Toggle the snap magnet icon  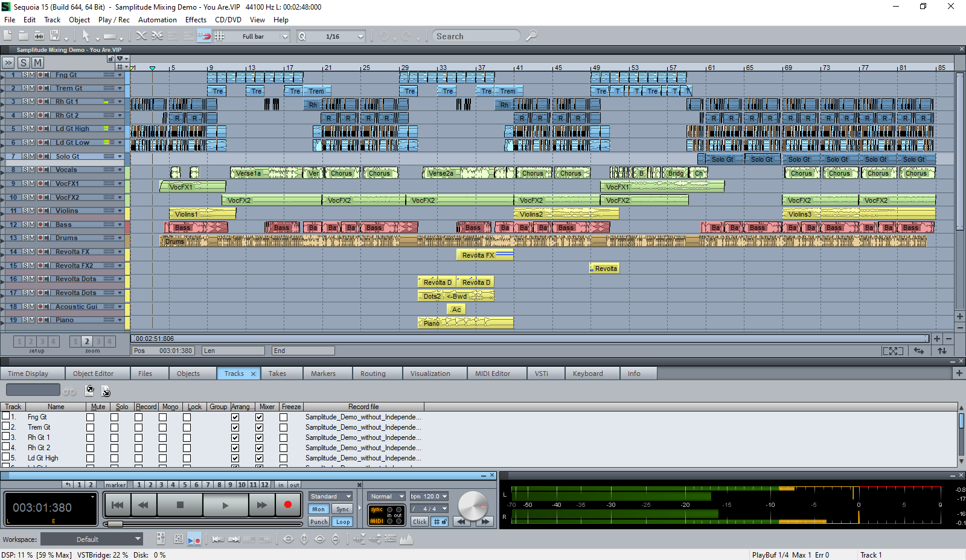[x=204, y=36]
